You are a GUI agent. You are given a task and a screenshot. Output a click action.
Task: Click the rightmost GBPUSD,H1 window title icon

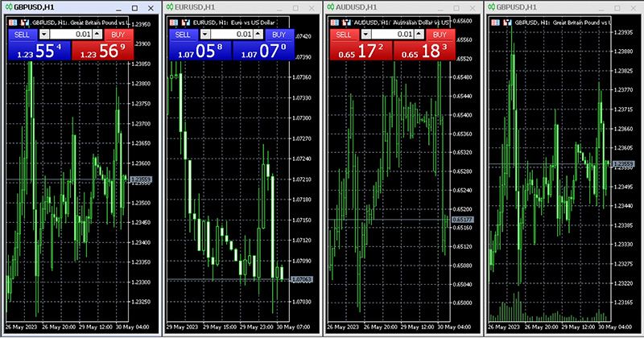[x=491, y=6]
